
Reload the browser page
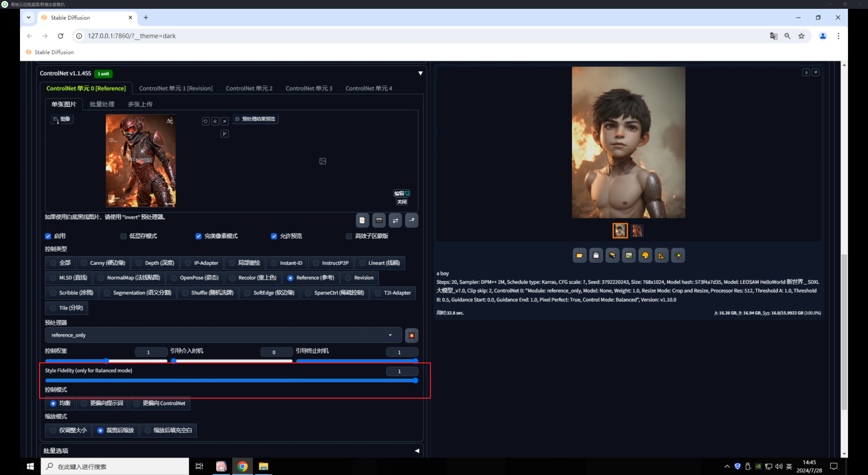(x=60, y=36)
